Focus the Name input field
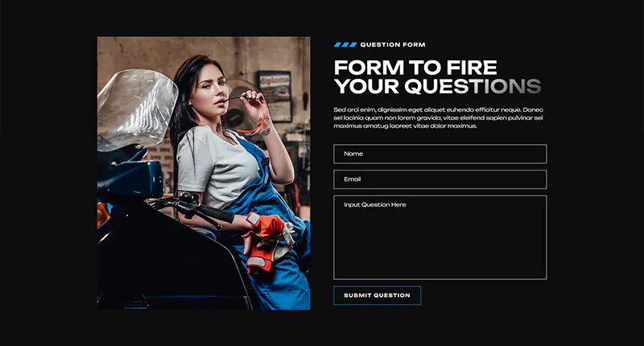644x346 pixels. pos(440,154)
